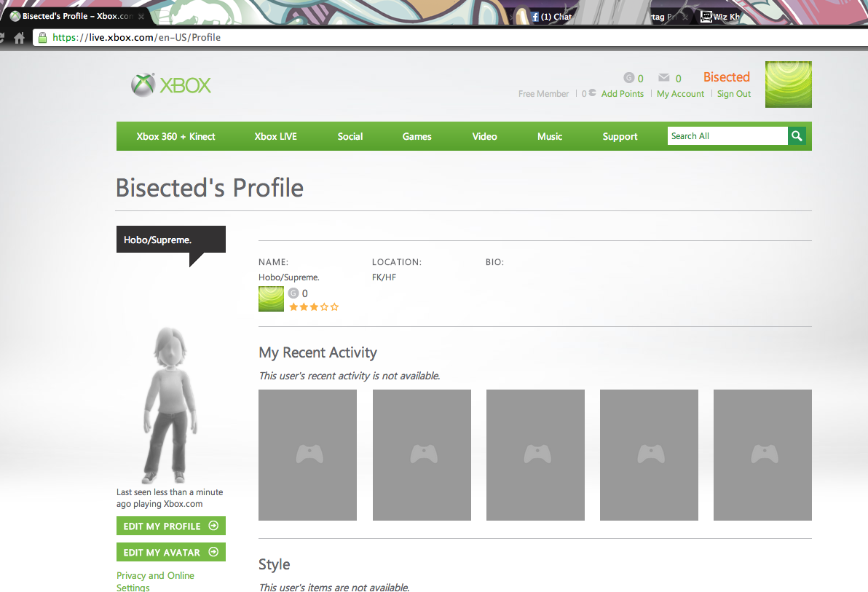Image resolution: width=868 pixels, height=592 pixels.
Task: Open the Xbox LIVE menu
Action: (276, 136)
